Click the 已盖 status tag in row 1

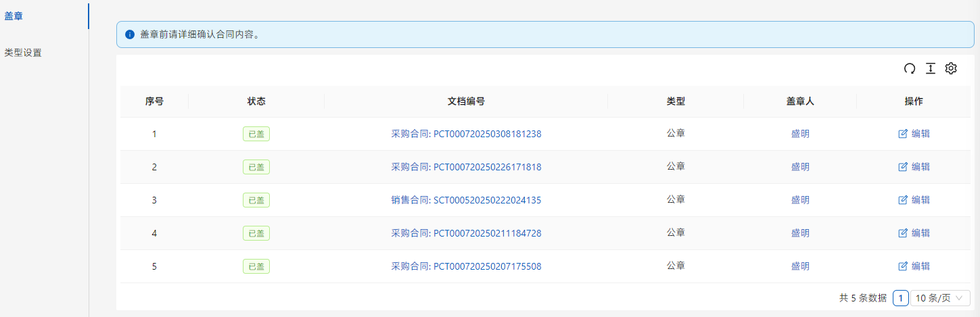point(256,134)
